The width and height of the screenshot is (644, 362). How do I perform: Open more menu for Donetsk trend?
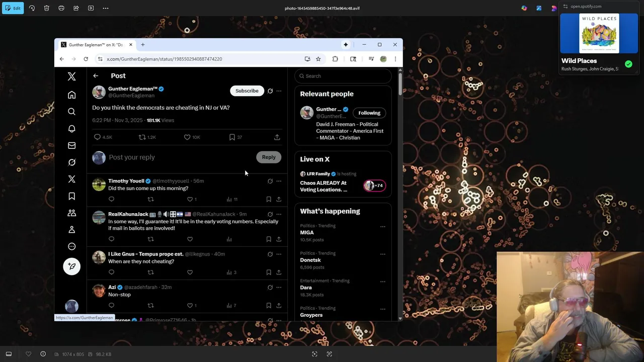[383, 254]
